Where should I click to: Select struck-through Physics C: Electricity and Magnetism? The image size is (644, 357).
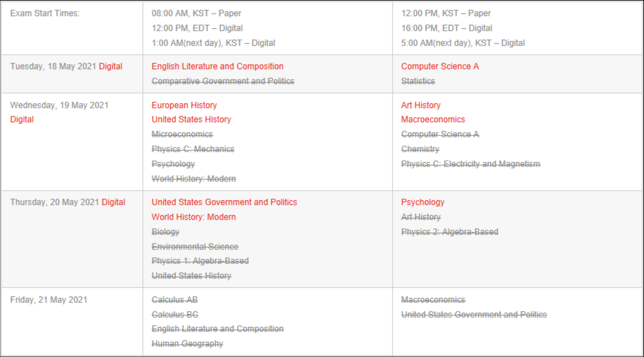(471, 164)
